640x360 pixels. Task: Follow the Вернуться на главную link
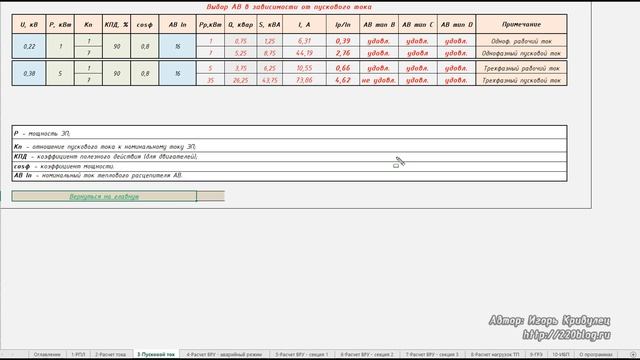click(104, 196)
